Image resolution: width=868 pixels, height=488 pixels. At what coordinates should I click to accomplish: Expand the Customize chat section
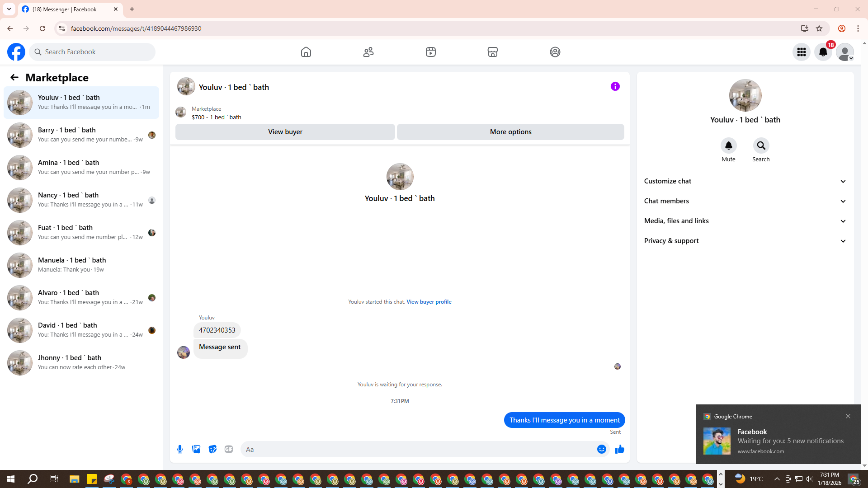[x=745, y=181]
